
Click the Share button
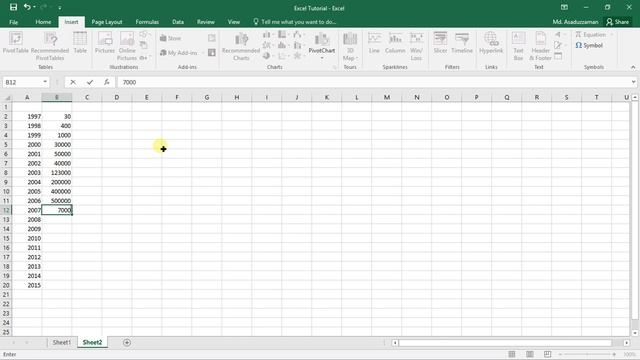(618, 22)
